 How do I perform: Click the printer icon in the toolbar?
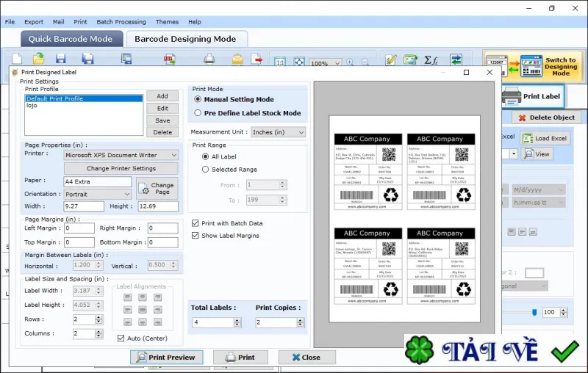click(x=209, y=59)
